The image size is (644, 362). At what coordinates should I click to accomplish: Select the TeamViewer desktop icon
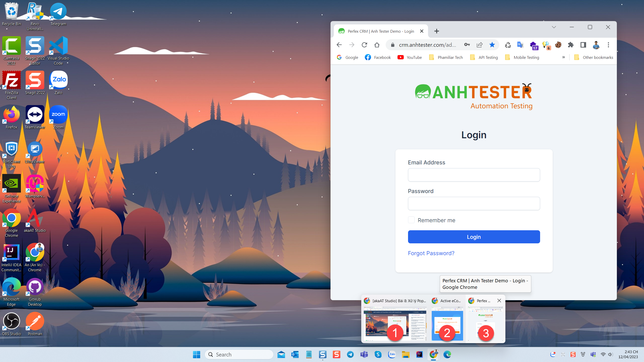[x=35, y=117]
